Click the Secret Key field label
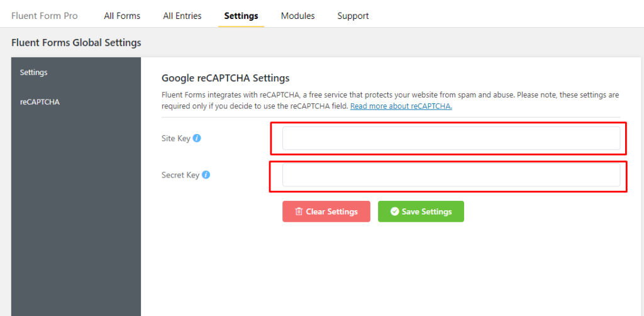 (180, 175)
